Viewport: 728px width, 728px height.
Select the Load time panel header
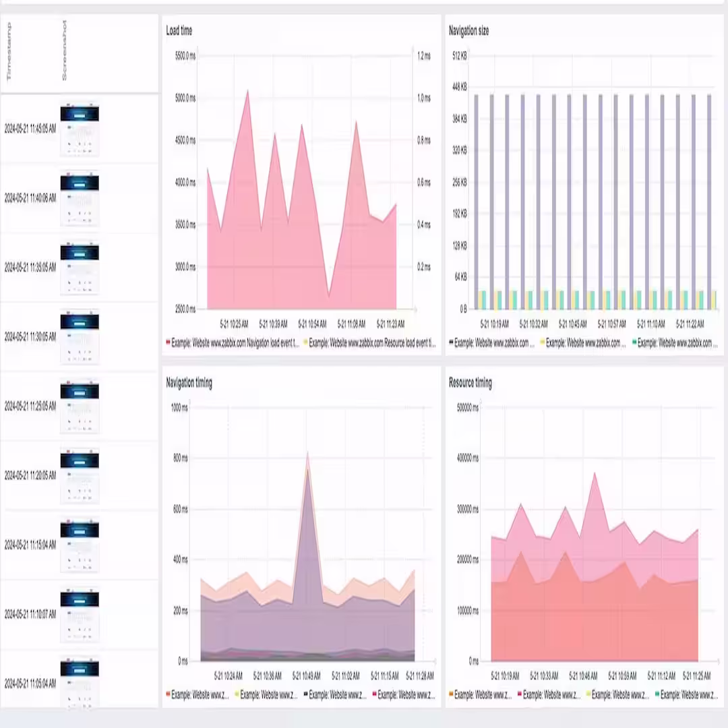[x=179, y=30]
